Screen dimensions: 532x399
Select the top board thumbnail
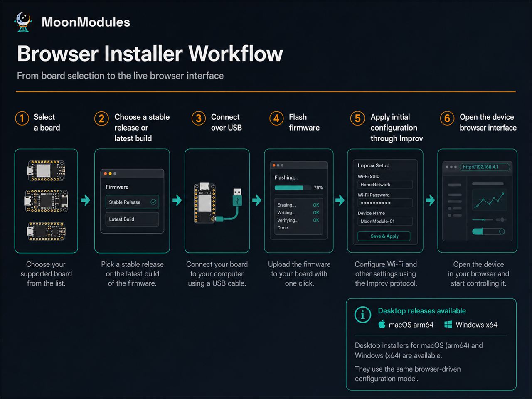tap(46, 170)
